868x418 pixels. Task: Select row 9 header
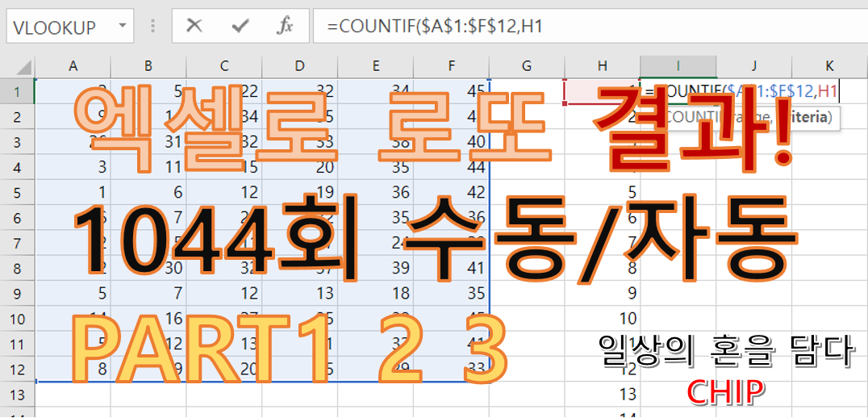tap(17, 294)
